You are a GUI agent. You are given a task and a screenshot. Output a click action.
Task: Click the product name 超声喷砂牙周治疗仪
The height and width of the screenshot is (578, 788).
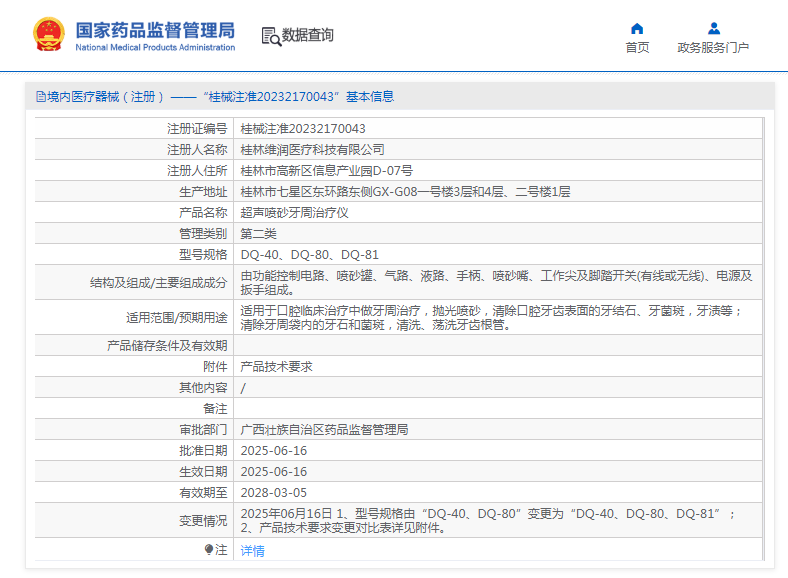pyautogui.click(x=294, y=213)
